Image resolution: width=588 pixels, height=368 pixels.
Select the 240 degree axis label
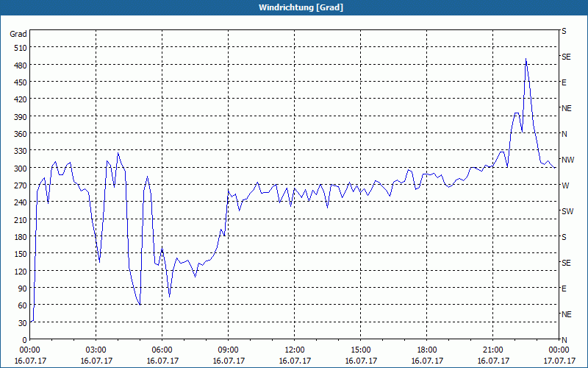[21, 202]
